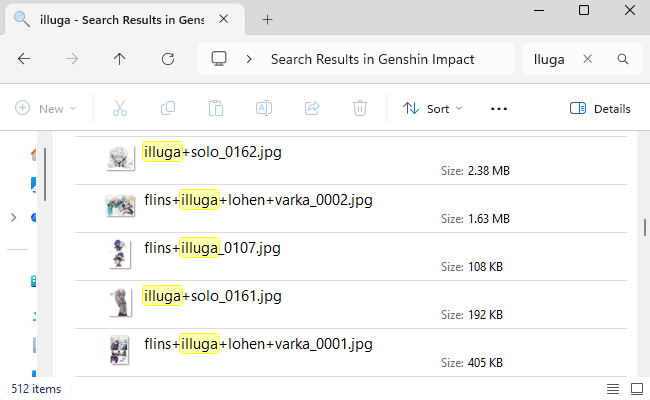Open the See more options menu

click(500, 108)
